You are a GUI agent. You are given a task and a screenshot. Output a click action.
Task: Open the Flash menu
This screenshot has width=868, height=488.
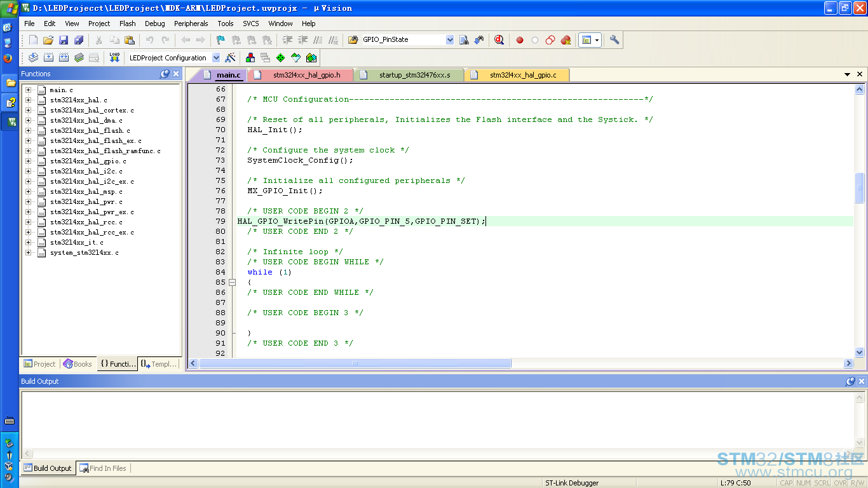point(128,24)
